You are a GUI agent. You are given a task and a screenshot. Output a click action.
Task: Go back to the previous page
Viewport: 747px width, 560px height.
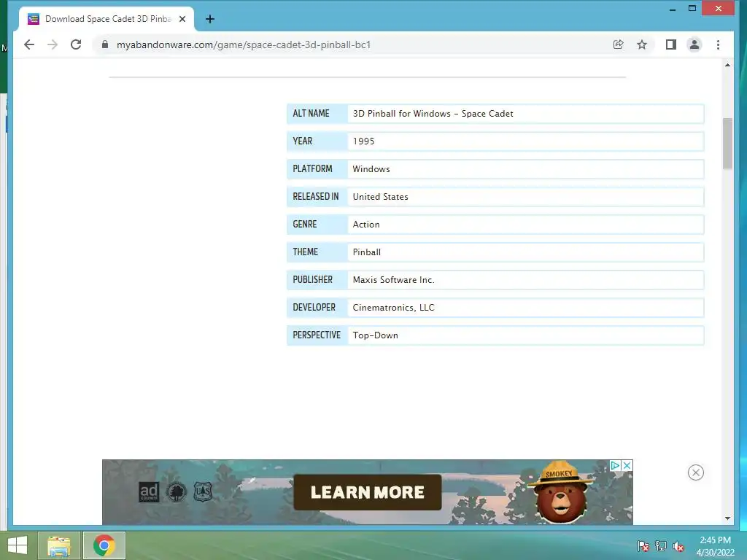(x=29, y=44)
